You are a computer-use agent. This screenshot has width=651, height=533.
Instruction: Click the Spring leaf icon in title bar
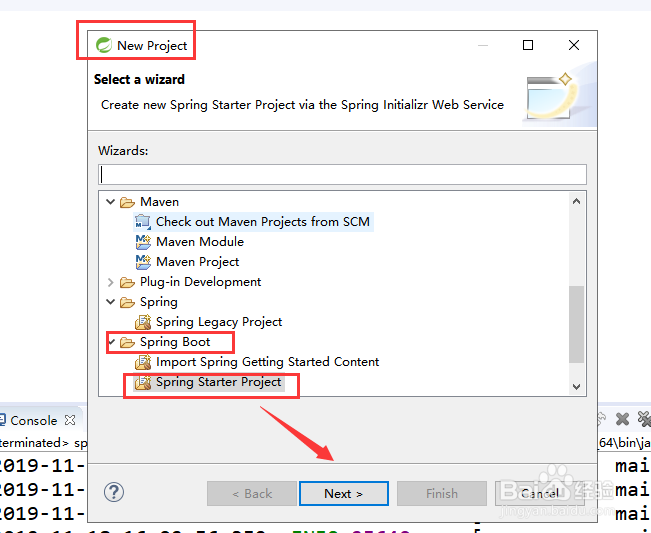pos(104,45)
